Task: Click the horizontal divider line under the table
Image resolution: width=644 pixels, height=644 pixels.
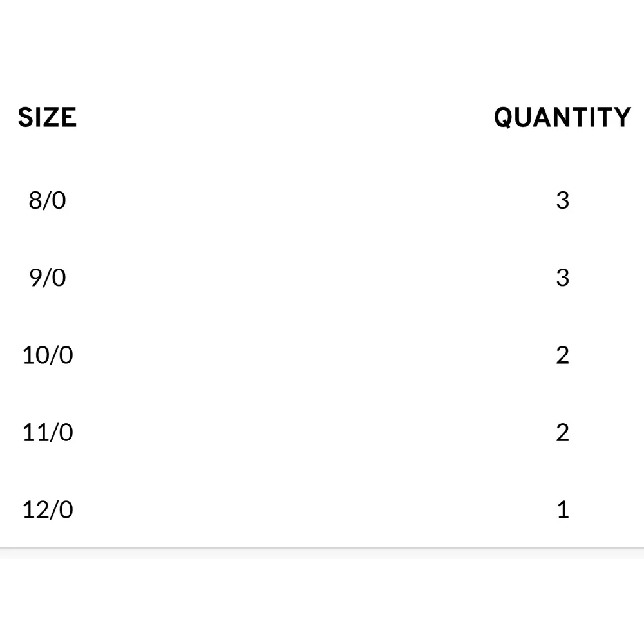Action: point(322,547)
